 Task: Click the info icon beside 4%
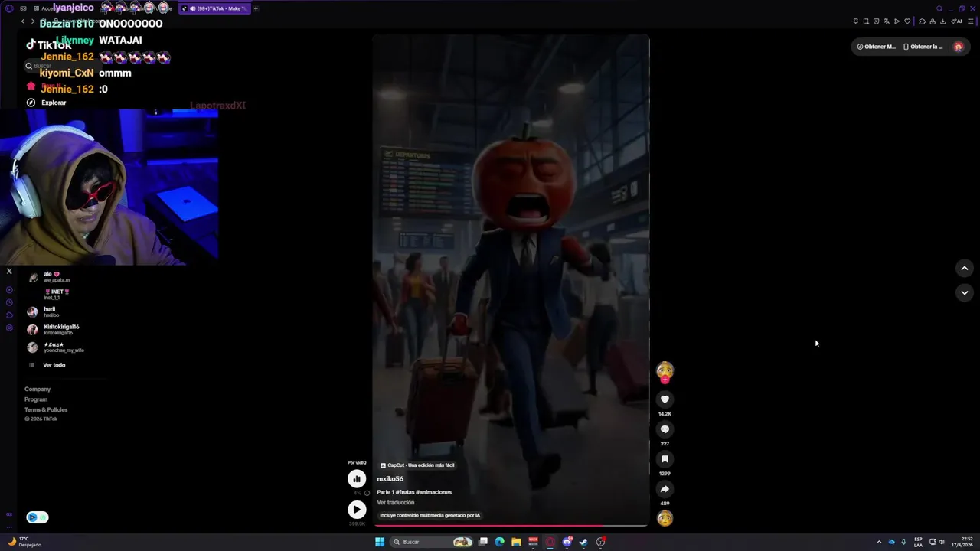[x=367, y=493]
